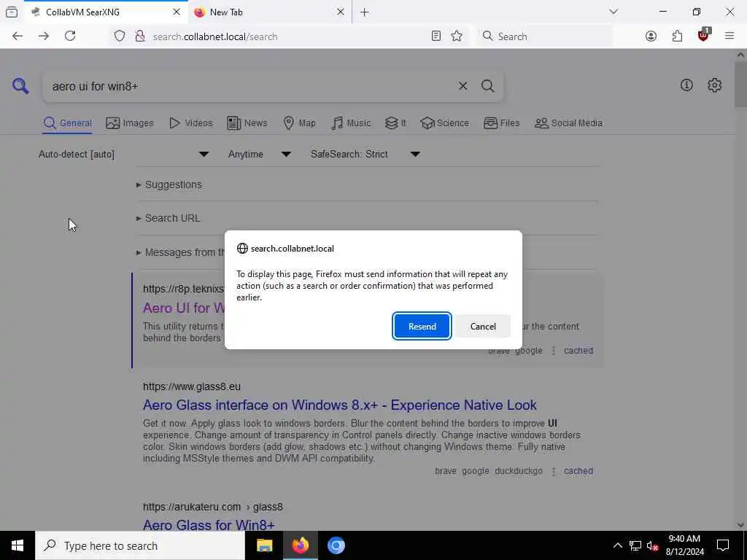Toggle reader view icon in address bar

(x=436, y=36)
